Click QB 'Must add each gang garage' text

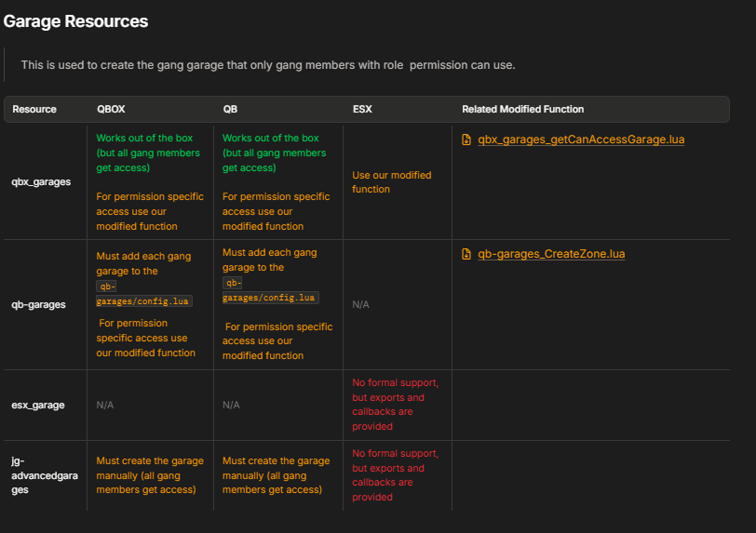click(x=269, y=260)
